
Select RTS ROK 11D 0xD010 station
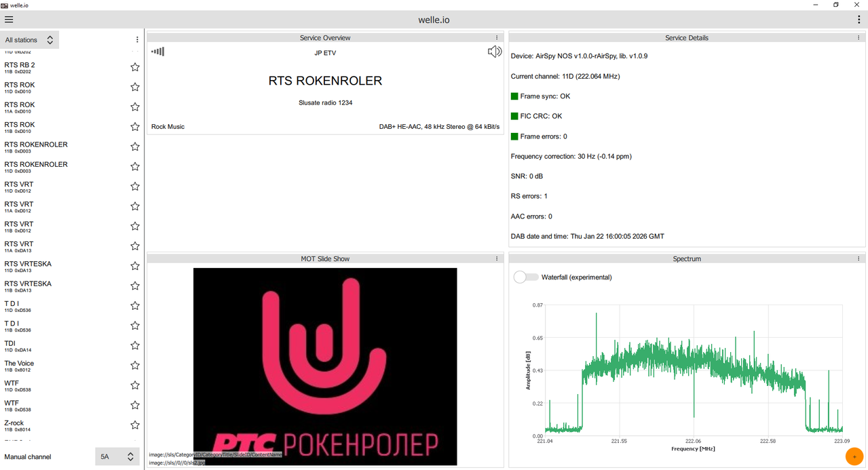click(x=64, y=87)
